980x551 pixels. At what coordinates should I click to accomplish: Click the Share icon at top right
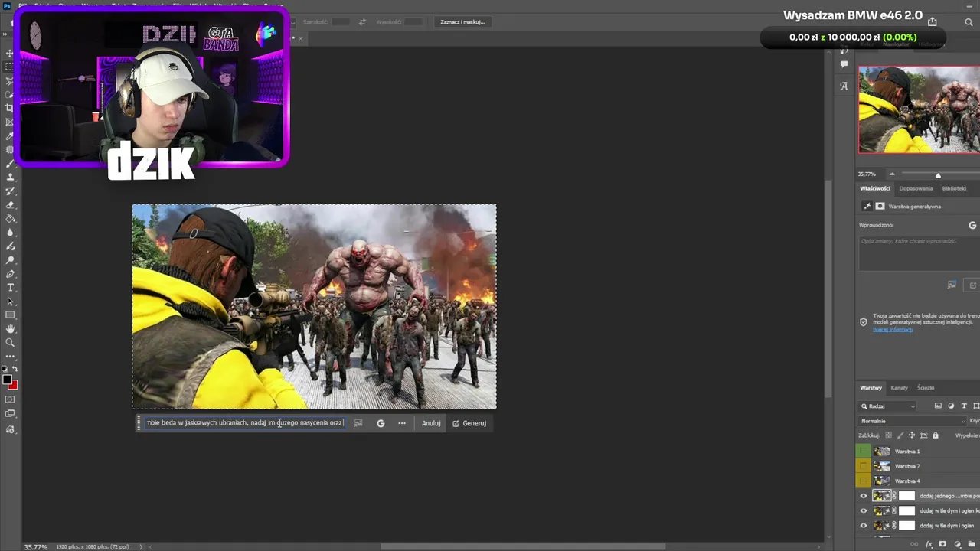[932, 21]
